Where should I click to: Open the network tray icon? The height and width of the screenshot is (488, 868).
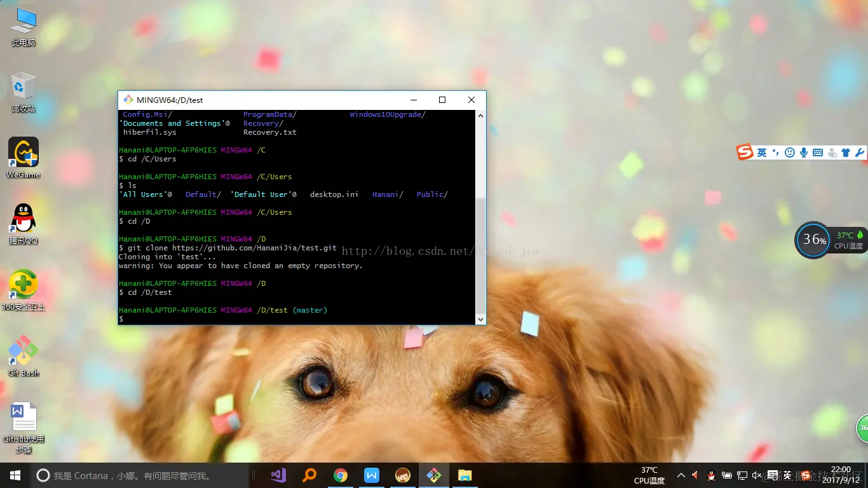pos(742,475)
